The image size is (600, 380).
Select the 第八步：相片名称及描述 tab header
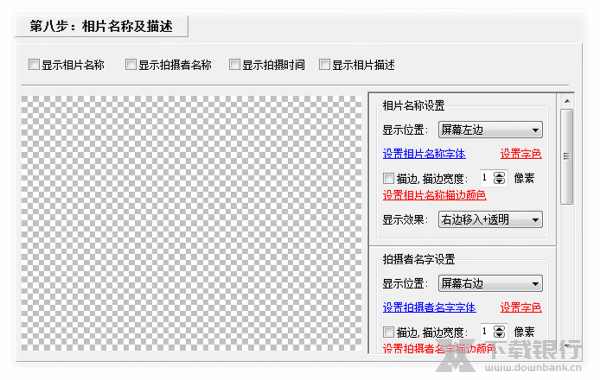click(102, 26)
